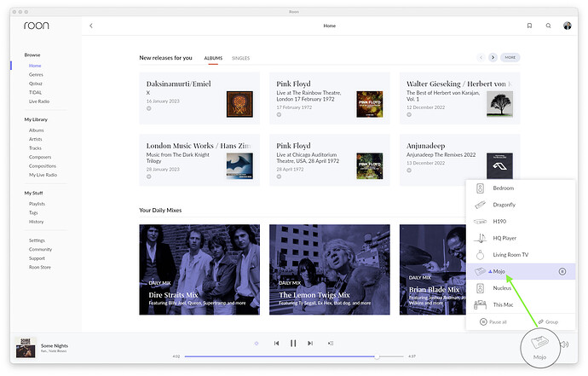Open Pink Floyd Rainbow Theatre album cover
The image size is (588, 376).
click(370, 104)
